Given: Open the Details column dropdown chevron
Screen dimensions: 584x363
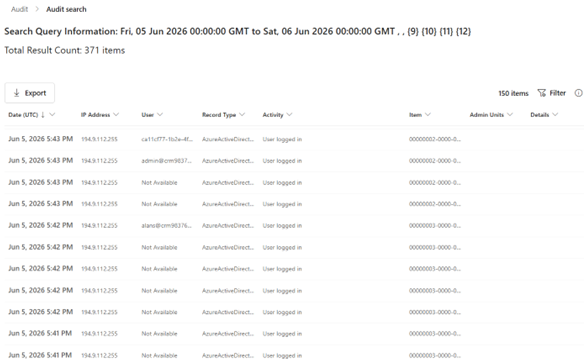Looking at the screenshot, I should coord(555,115).
